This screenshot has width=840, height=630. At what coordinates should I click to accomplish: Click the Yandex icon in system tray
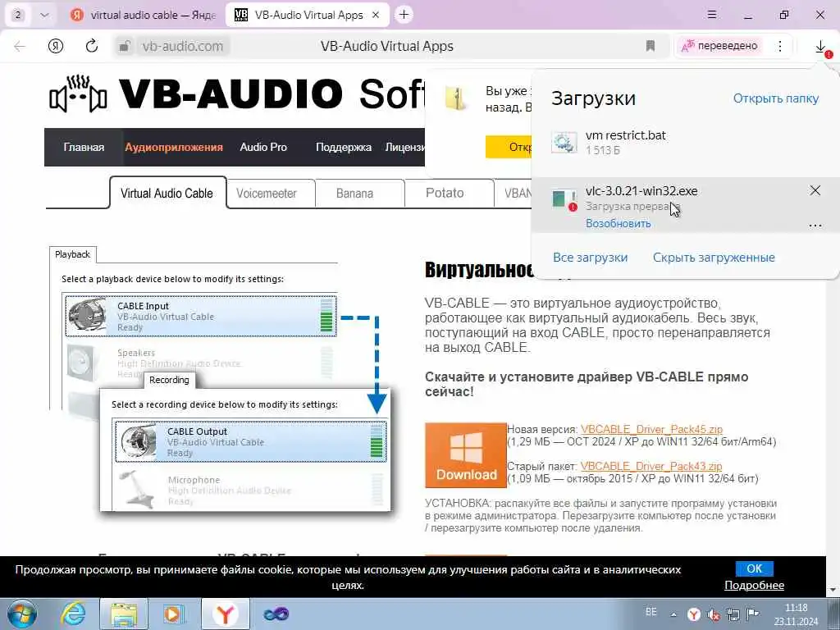click(x=694, y=614)
